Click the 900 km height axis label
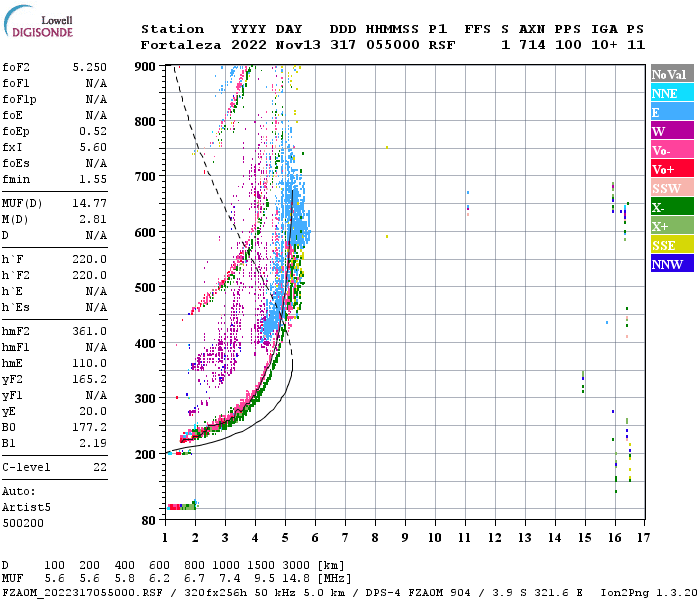The width and height of the screenshot is (700, 600). (145, 67)
